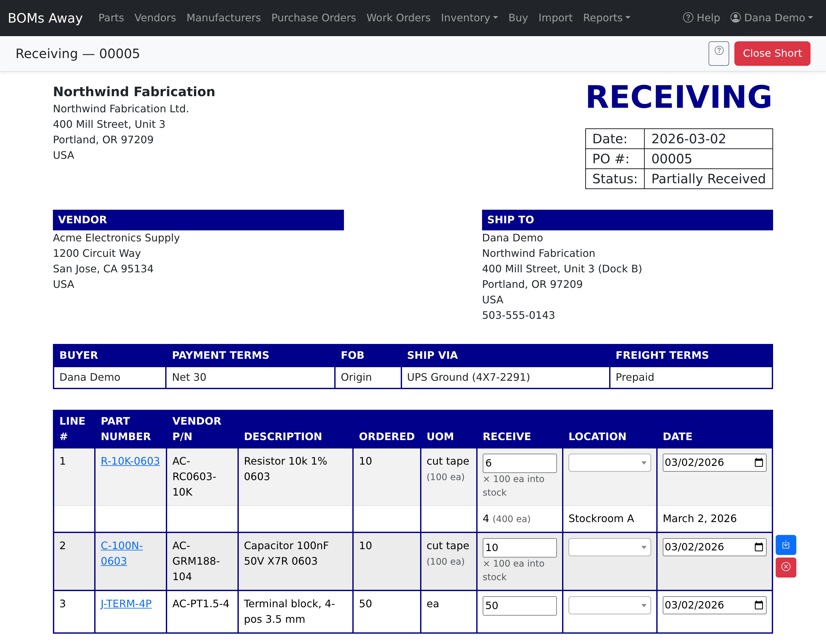Open the Work Orders page
The width and height of the screenshot is (826, 644).
398,18
